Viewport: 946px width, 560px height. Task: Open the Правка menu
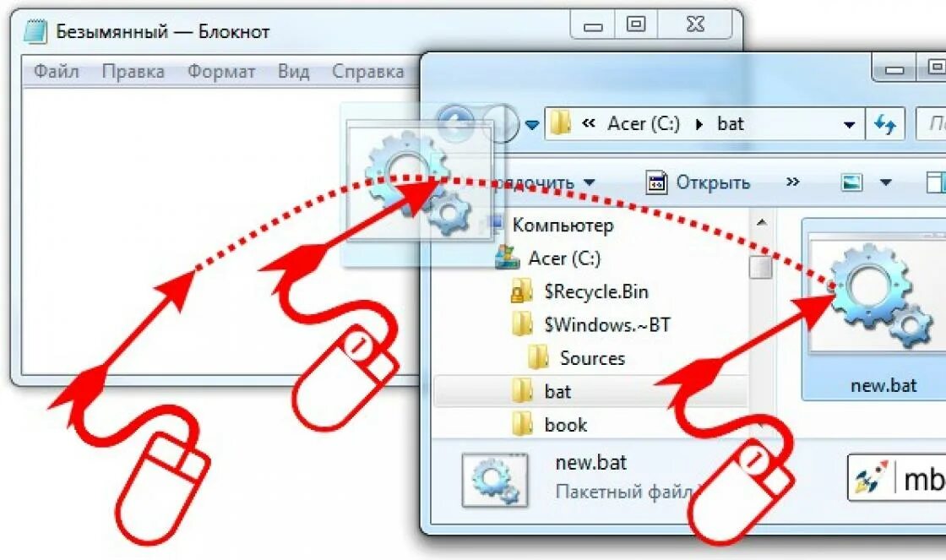pos(133,71)
